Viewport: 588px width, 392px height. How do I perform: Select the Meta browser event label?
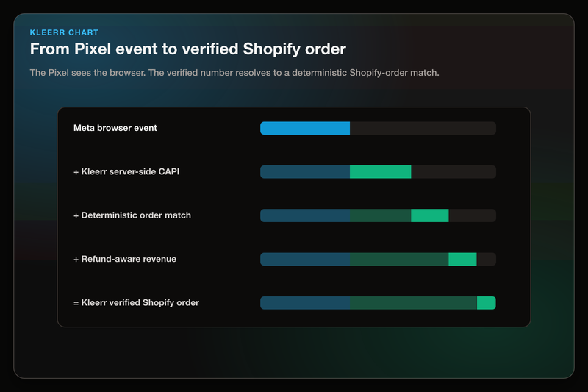pyautogui.click(x=115, y=128)
